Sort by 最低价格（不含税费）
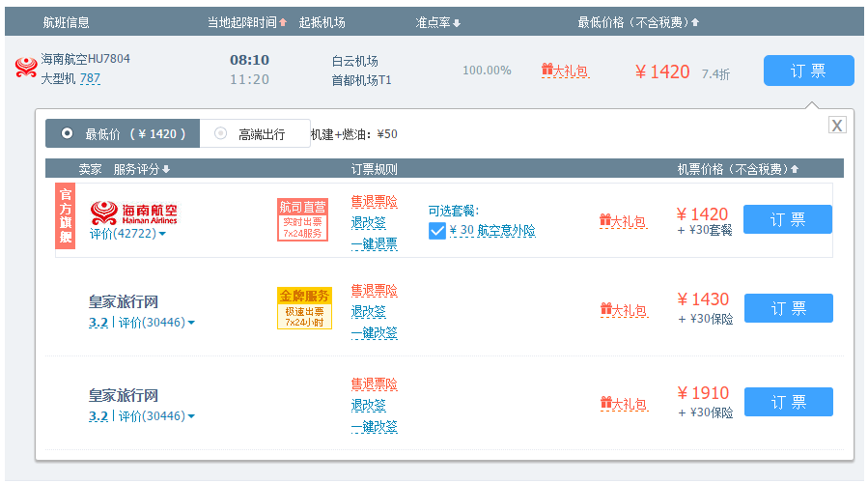This screenshot has width=868, height=483. click(637, 22)
